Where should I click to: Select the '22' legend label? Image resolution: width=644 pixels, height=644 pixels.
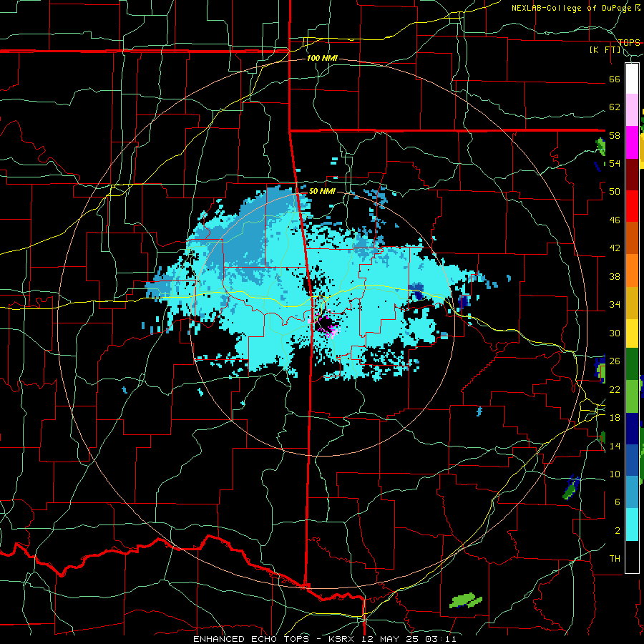pos(615,389)
